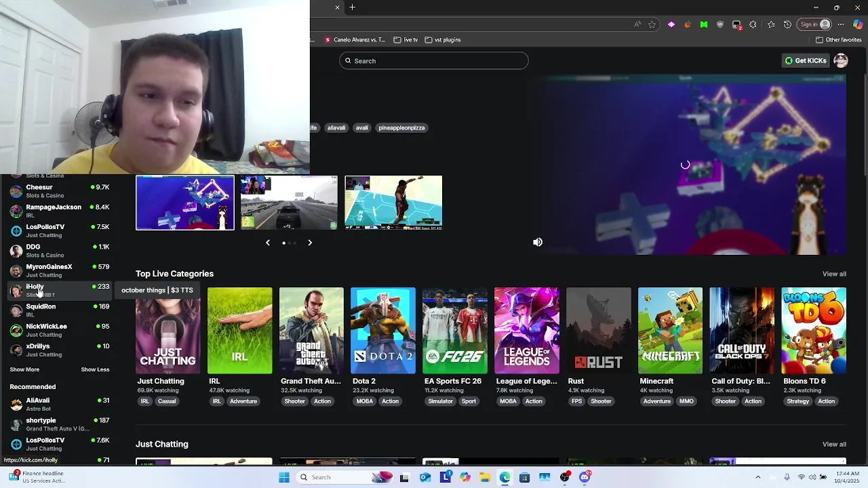Select the teal runner stream thumbnail
The height and width of the screenshot is (488, 868).
[x=393, y=203]
